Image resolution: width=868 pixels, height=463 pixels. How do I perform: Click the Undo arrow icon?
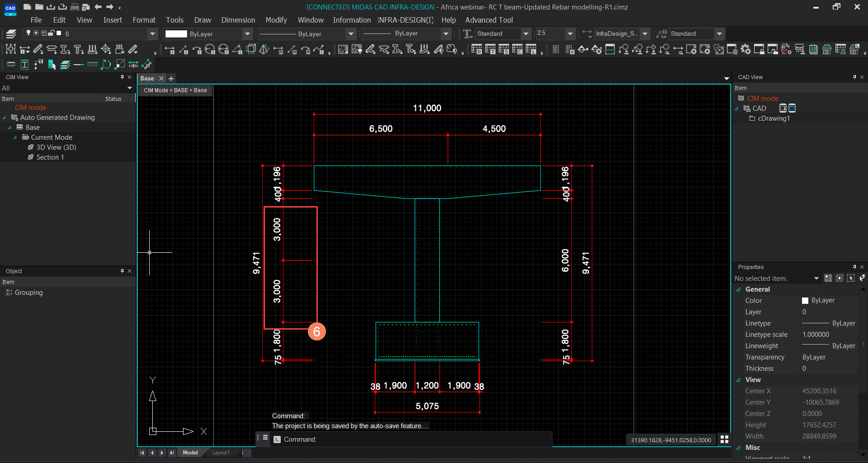coord(98,7)
